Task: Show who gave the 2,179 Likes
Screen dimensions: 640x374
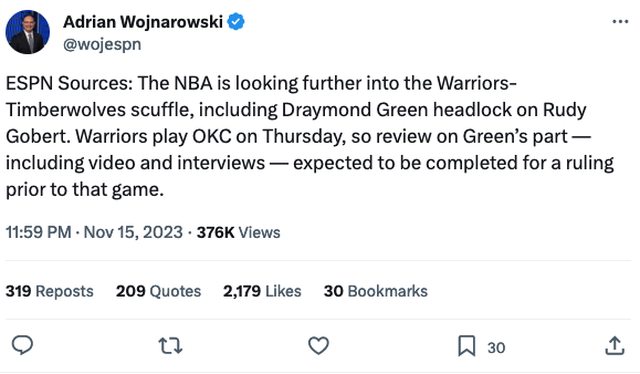Action: [262, 291]
